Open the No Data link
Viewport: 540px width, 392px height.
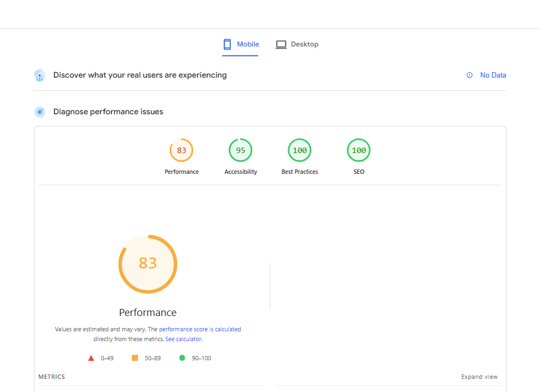coord(493,75)
